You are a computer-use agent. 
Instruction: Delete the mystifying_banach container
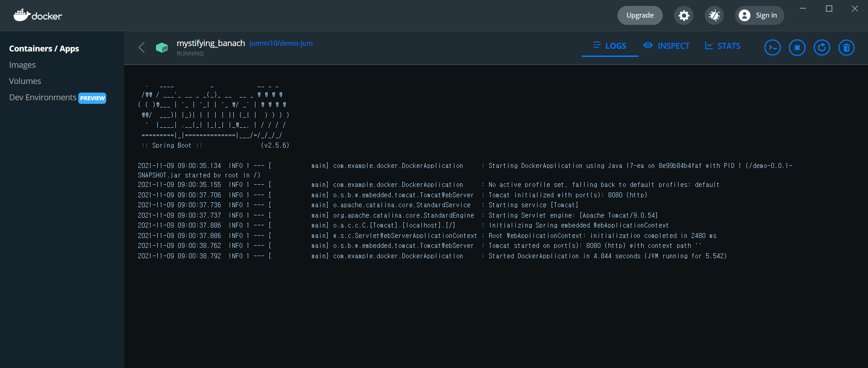[x=846, y=47]
